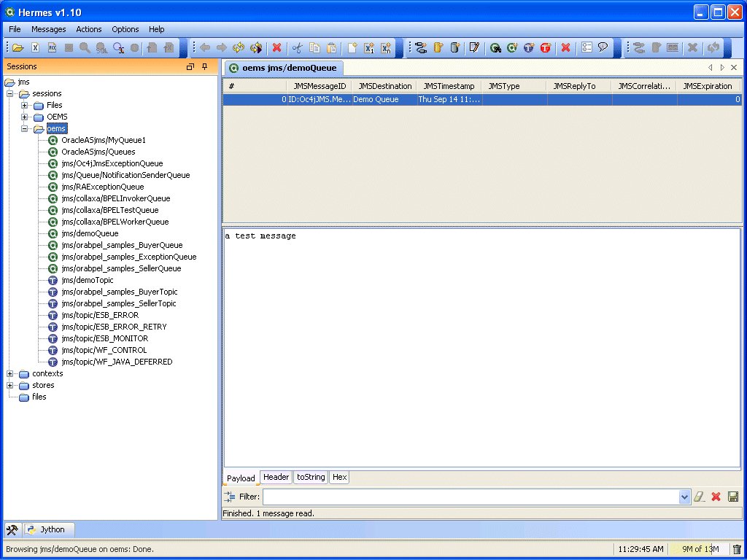Click the open folder toolbar icon

[x=18, y=47]
